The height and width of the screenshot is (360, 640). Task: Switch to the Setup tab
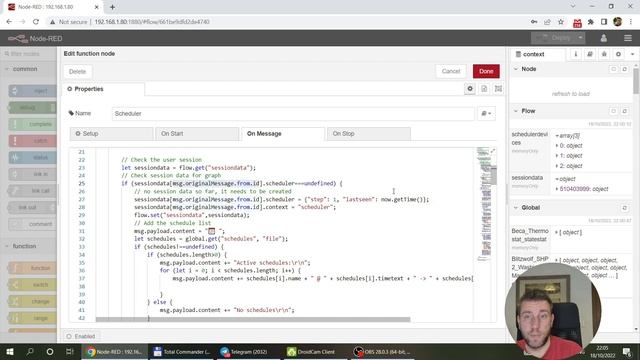coord(111,133)
